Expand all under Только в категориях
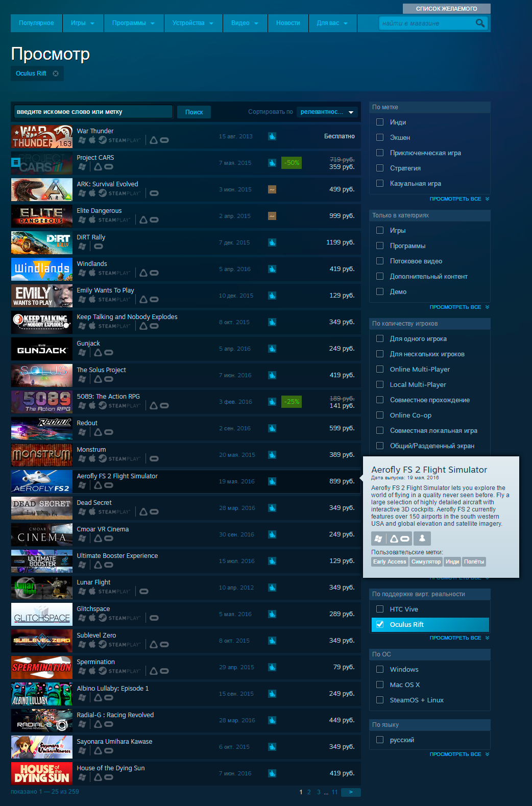The image size is (532, 806). pyautogui.click(x=459, y=307)
